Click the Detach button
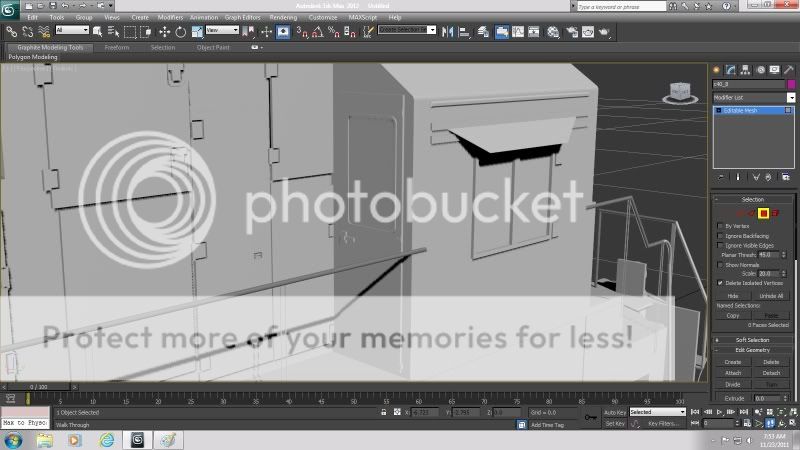The image size is (800, 450). pyautogui.click(x=771, y=373)
